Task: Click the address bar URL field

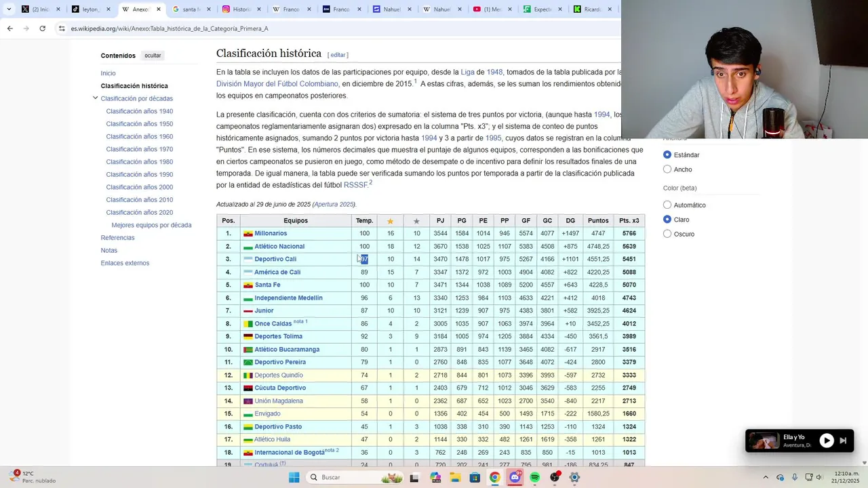Action: [x=339, y=28]
